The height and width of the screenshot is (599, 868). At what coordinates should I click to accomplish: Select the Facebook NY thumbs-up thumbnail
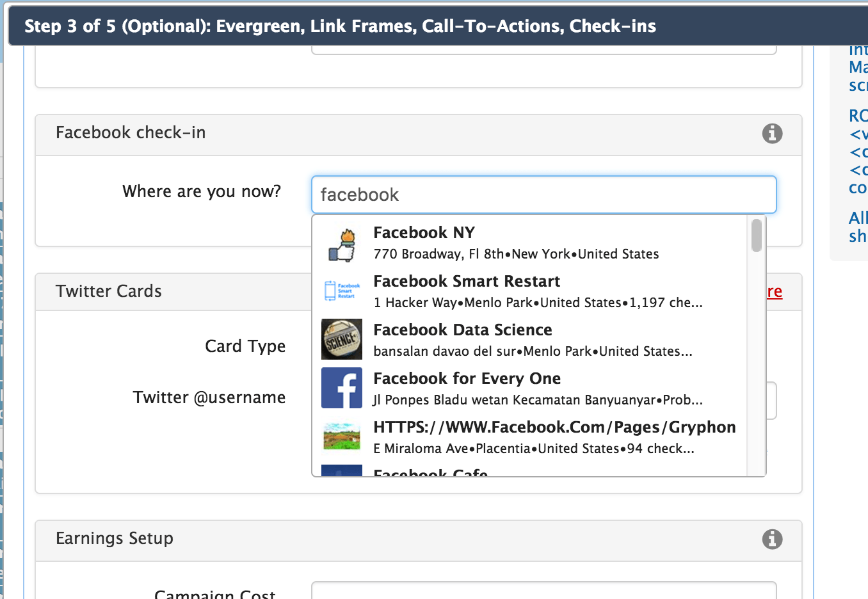coord(342,244)
